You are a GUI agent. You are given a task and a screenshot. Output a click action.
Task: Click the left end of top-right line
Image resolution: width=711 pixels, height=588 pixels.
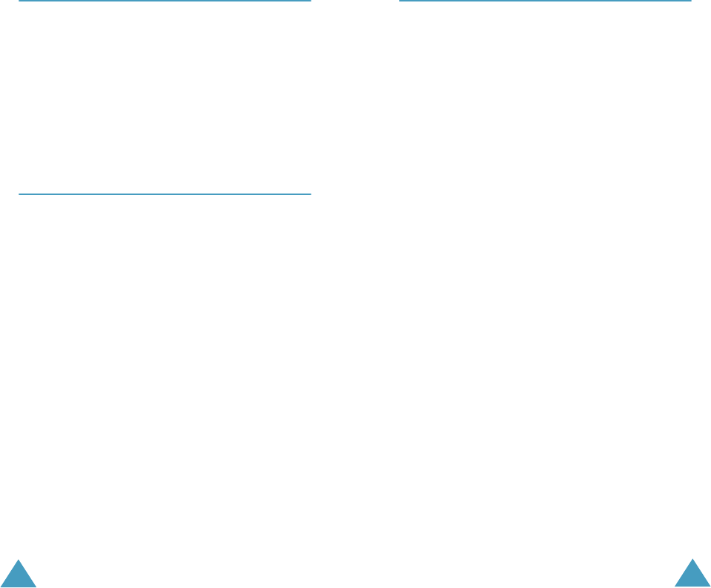pyautogui.click(x=400, y=1)
